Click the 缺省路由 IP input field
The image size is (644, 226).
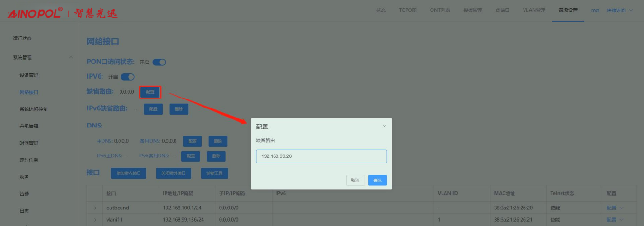click(x=321, y=156)
